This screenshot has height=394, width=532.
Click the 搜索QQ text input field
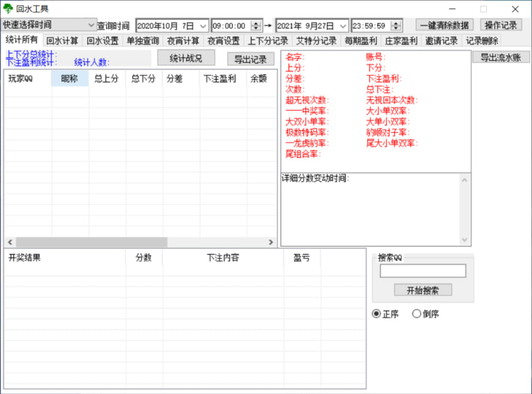(423, 271)
